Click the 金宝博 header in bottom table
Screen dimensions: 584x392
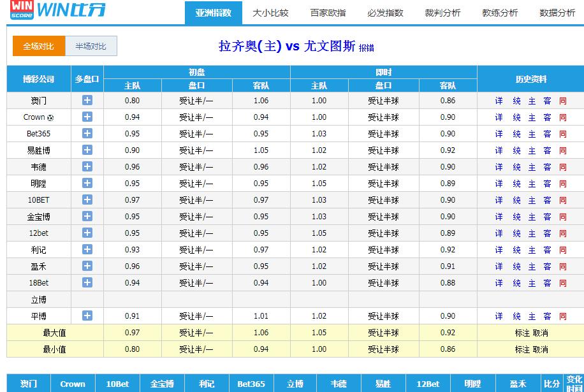162,384
